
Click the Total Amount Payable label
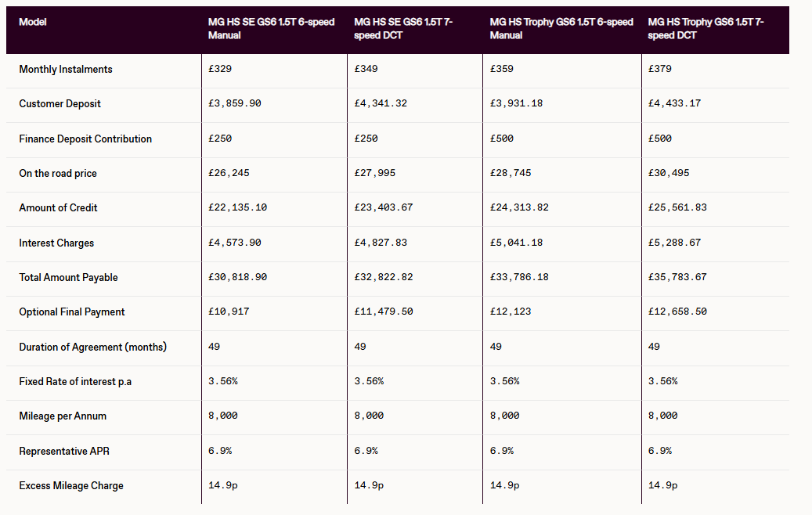click(69, 278)
